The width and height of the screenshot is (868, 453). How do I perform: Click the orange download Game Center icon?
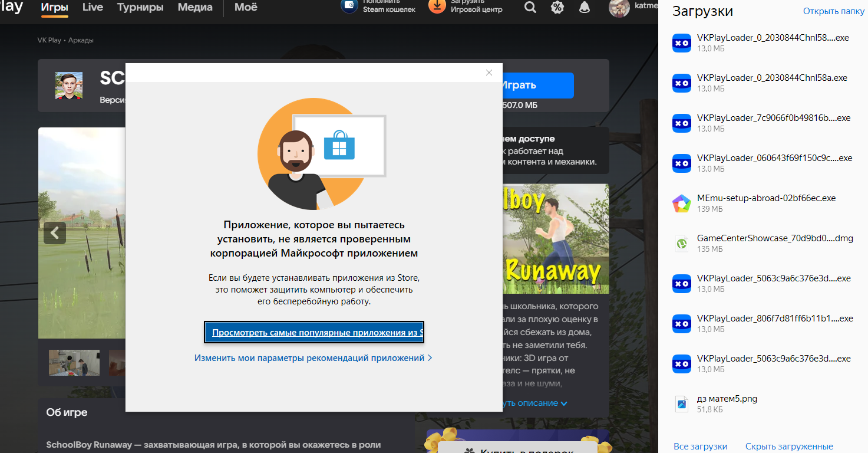(437, 6)
